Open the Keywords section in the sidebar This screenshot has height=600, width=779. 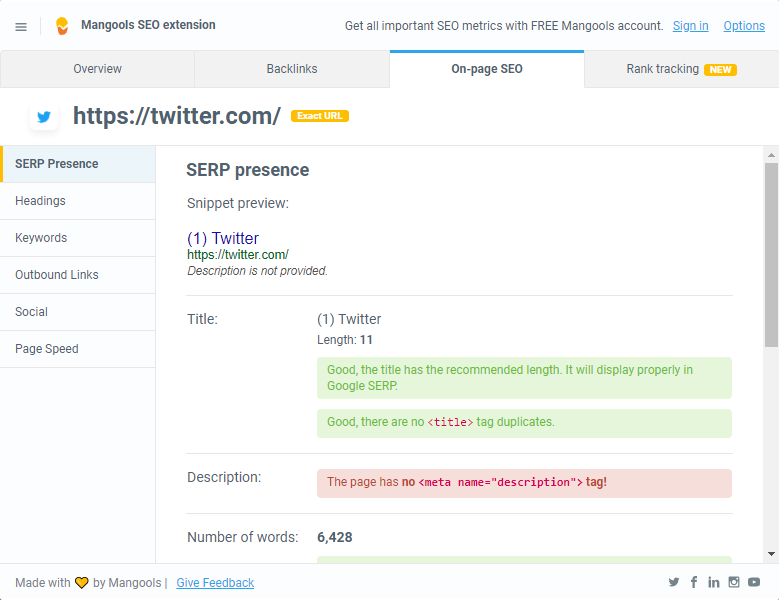[x=78, y=238]
